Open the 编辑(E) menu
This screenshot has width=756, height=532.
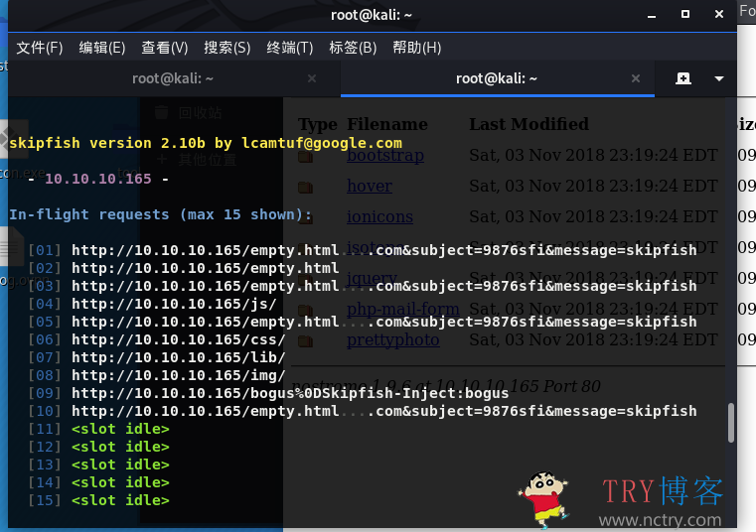[102, 48]
